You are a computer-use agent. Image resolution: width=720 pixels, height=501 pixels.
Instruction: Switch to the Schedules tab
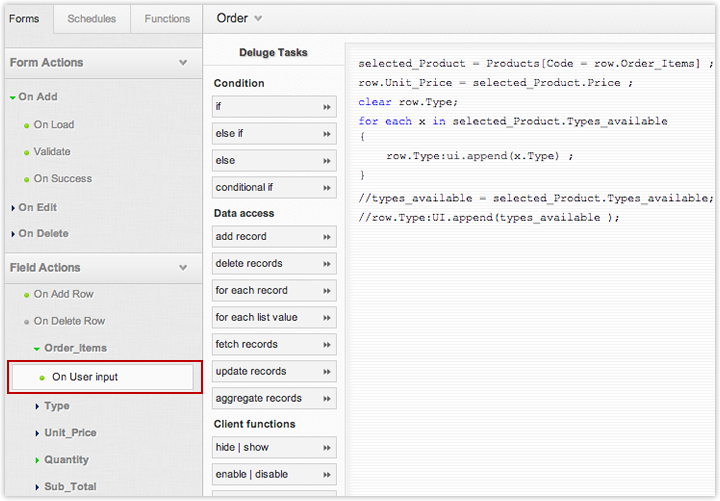(x=91, y=18)
